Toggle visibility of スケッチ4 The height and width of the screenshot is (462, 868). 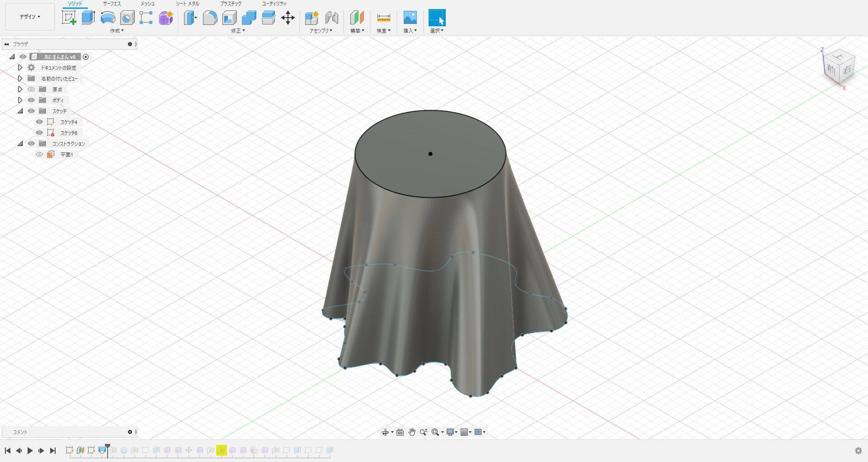click(x=39, y=122)
